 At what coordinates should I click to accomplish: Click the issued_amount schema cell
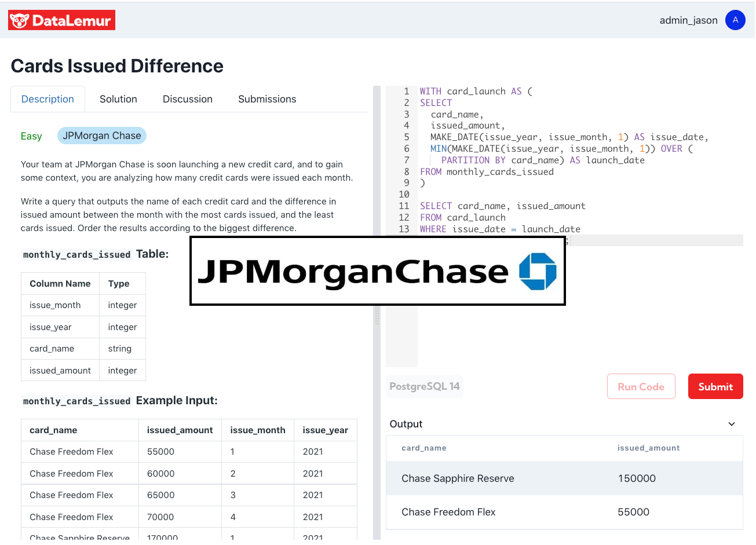pos(60,371)
